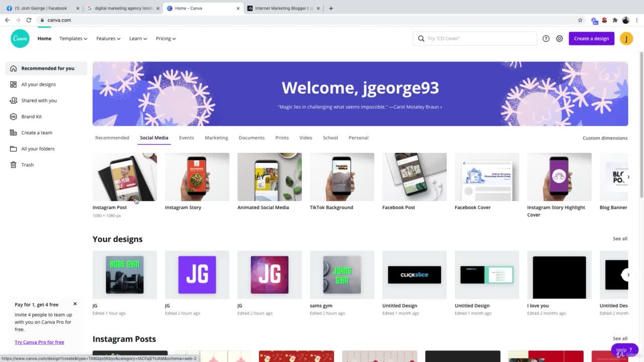644x362 pixels.
Task: Switch to the Events tab
Action: pos(186,138)
